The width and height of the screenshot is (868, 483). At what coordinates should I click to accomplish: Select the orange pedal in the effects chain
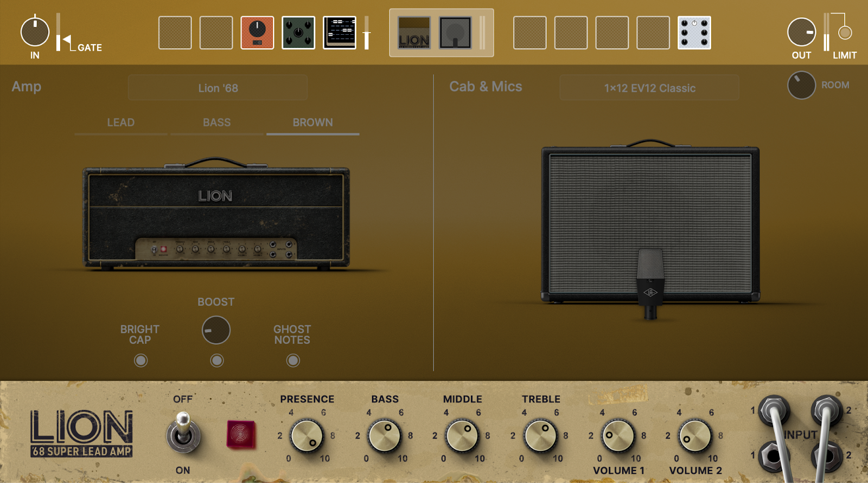257,33
